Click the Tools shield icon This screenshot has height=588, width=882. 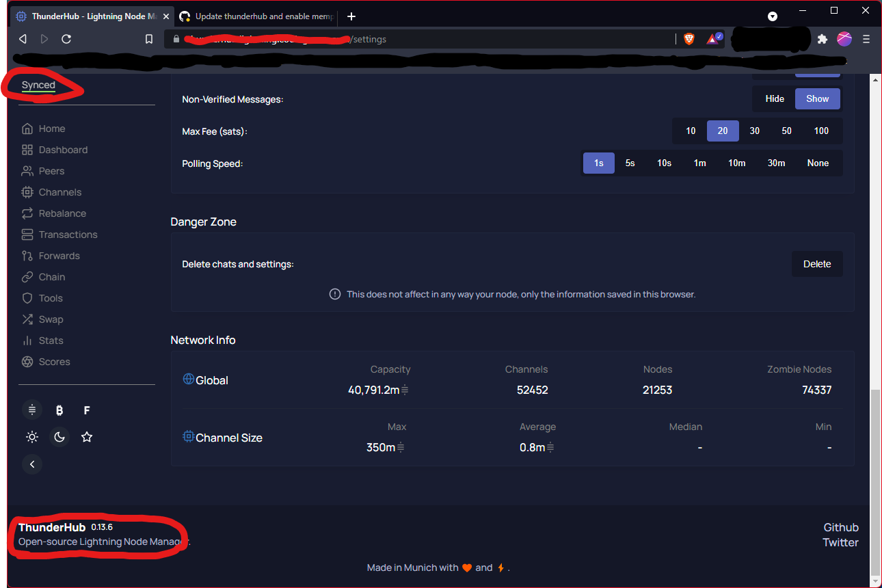27,298
